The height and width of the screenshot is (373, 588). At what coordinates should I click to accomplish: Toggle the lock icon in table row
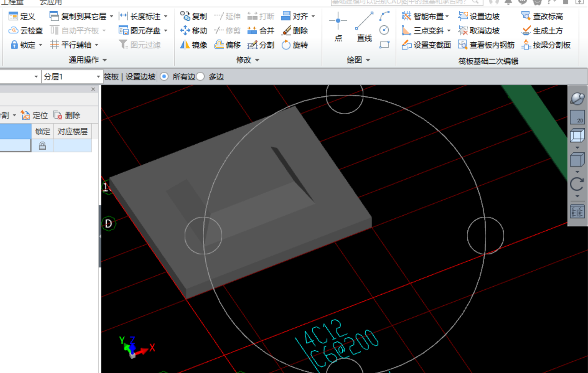click(x=42, y=146)
